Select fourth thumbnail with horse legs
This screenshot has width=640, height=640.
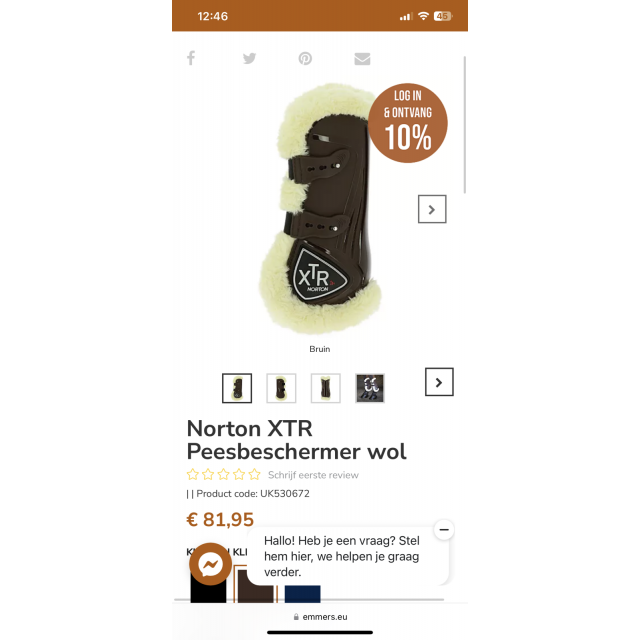370,388
